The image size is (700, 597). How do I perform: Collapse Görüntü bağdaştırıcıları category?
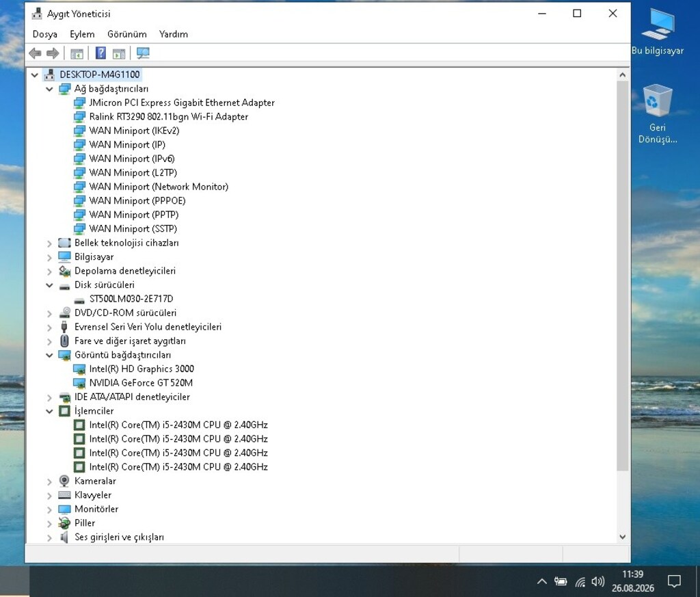[x=49, y=356]
